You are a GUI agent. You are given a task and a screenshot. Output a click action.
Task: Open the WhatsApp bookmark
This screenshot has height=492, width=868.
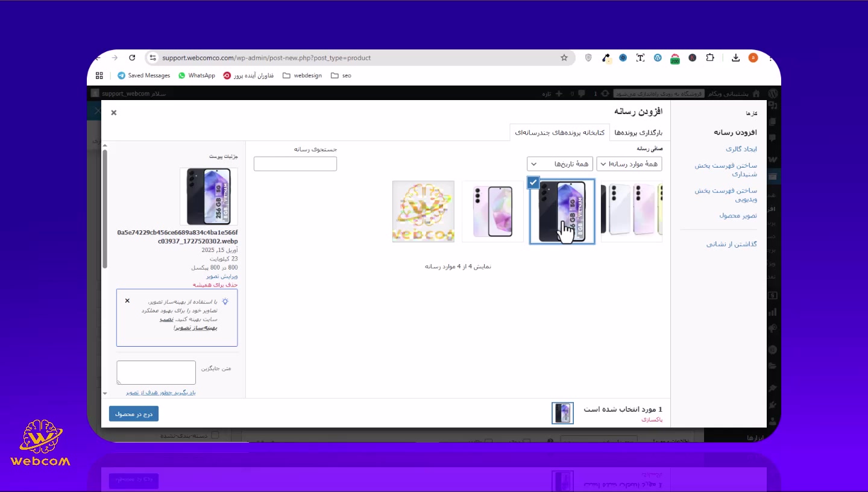[197, 75]
